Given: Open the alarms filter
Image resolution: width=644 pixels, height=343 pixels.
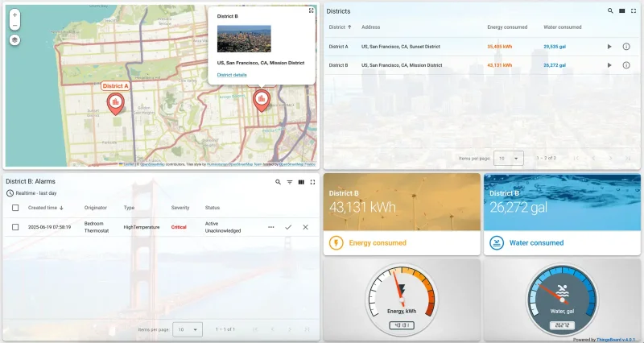Looking at the screenshot, I should tap(290, 182).
